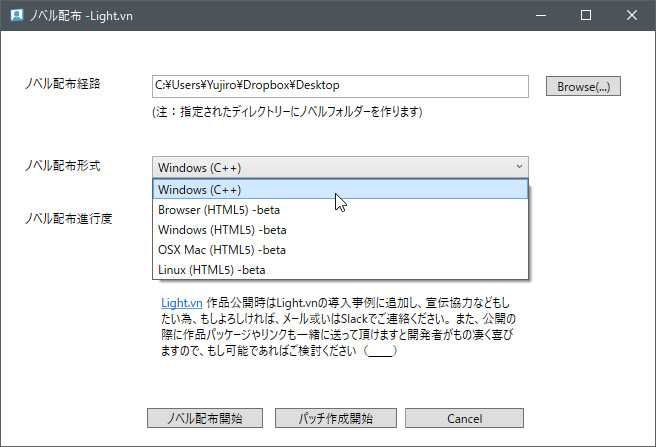The image size is (656, 447).
Task: Click the ノベル配布経路 label
Action: coord(63,84)
